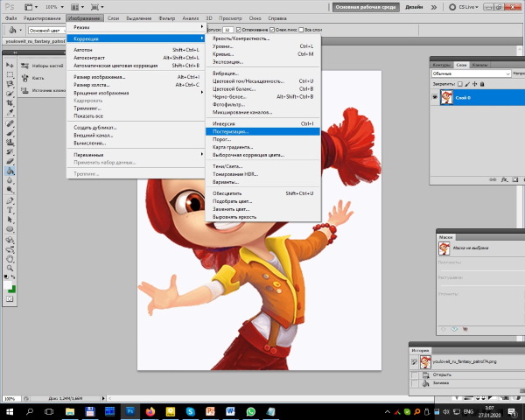Select the Eyedropper tool
This screenshot has height=420, width=525.
tap(10, 112)
